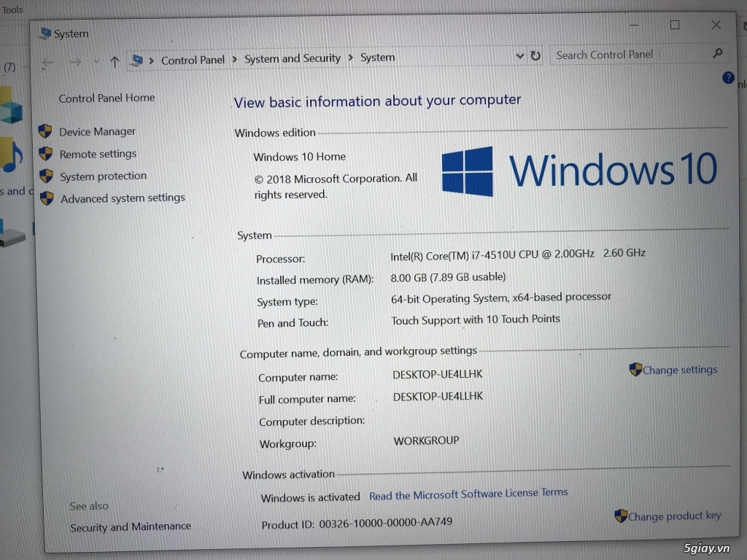The image size is (747, 560).
Task: Open the address bar history dropdown
Action: point(519,55)
